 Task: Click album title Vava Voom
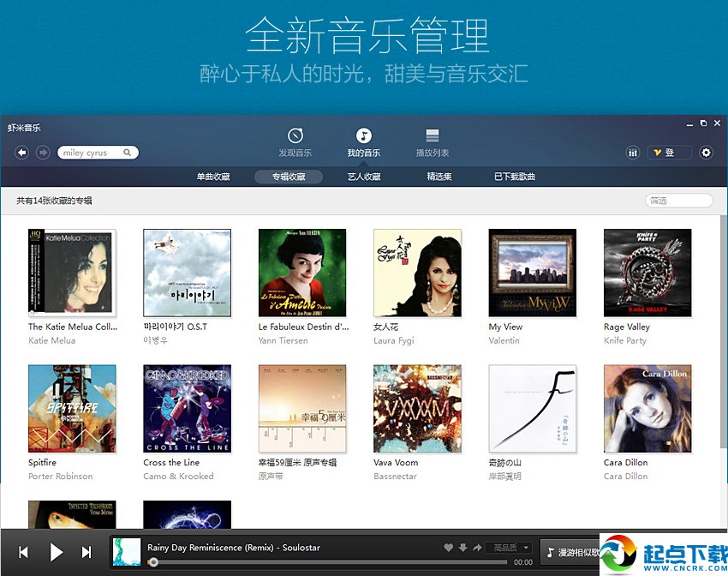click(396, 463)
